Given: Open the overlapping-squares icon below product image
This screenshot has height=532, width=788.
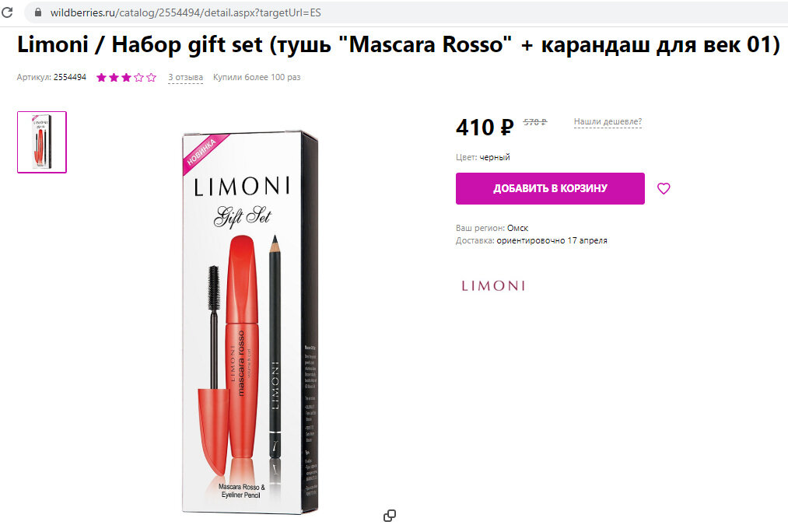Looking at the screenshot, I should 390,516.
